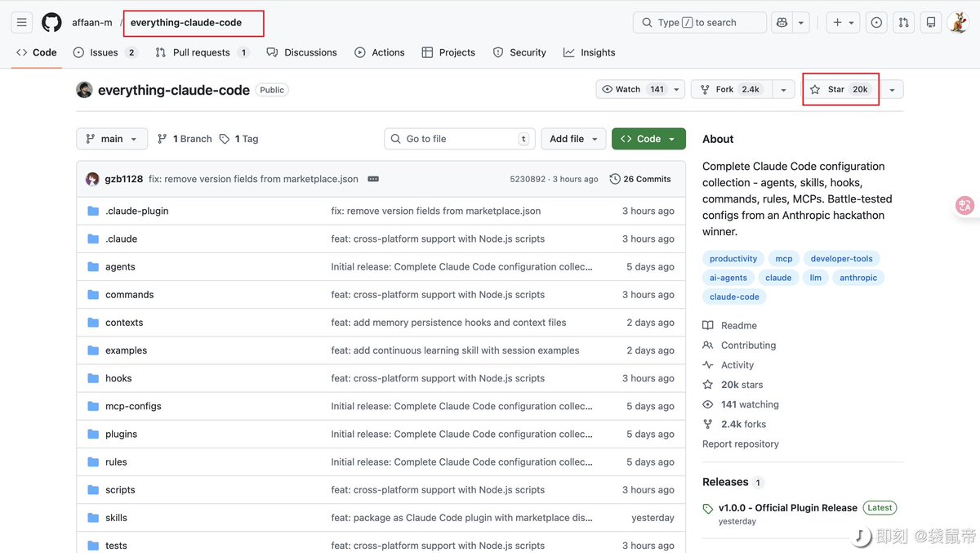Open the .claude folder

[x=121, y=239]
